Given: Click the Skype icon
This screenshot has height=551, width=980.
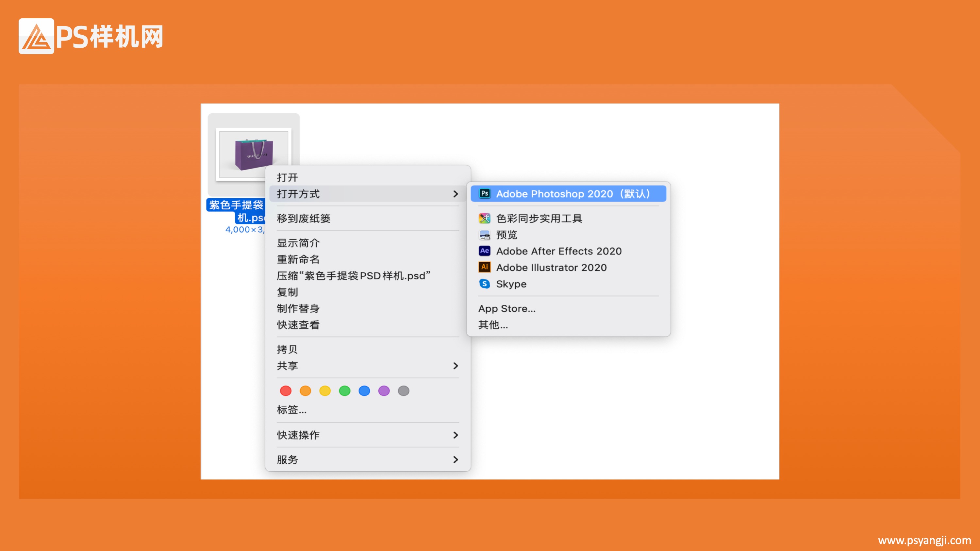Looking at the screenshot, I should [x=484, y=284].
